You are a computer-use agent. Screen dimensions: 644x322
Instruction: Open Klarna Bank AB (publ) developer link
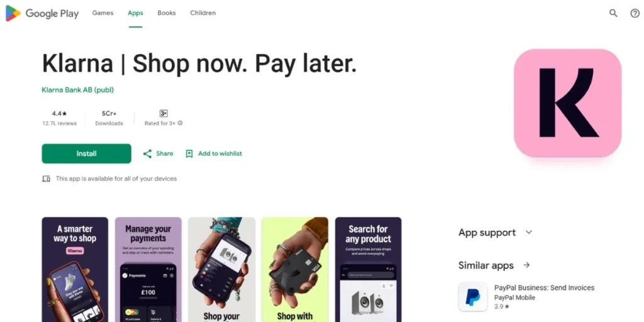77,90
